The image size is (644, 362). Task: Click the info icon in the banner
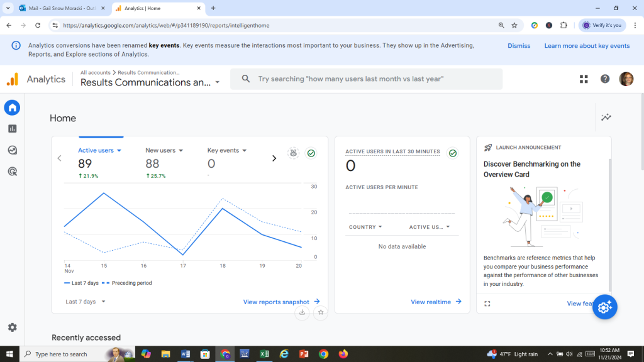(x=16, y=45)
